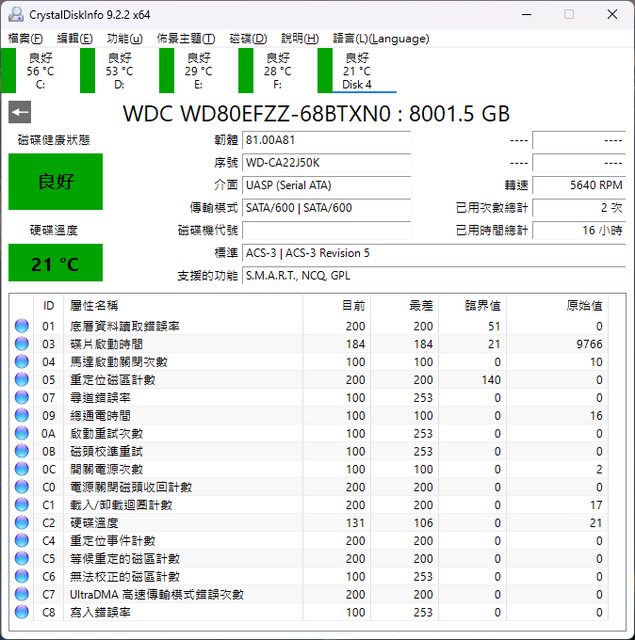This screenshot has height=640, width=635.
Task: Click the interface field UASP (Serial ATA)
Action: 326,185
